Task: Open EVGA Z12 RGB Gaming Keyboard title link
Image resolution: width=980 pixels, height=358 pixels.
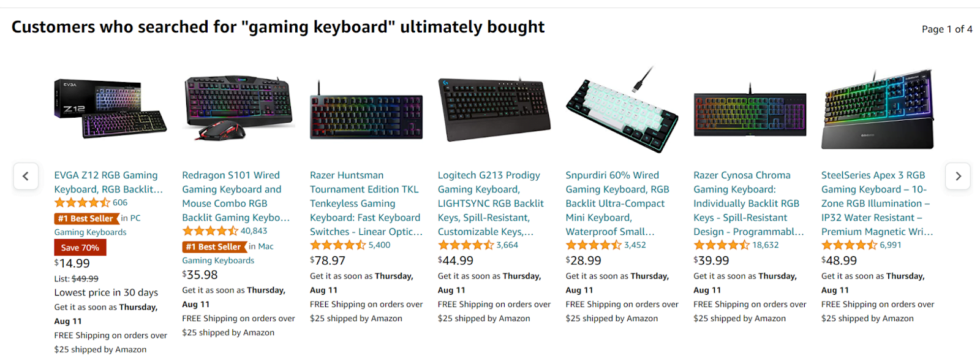Action: tap(108, 182)
